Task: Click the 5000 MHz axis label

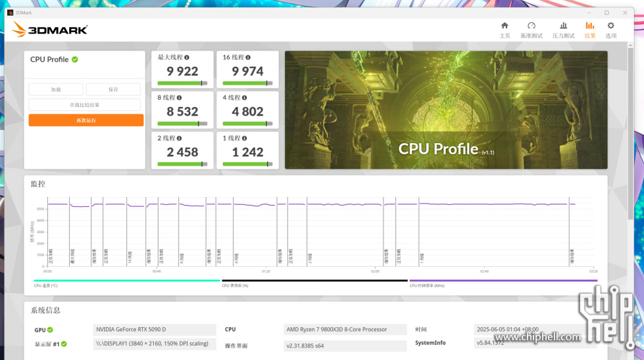Action: coord(40,209)
